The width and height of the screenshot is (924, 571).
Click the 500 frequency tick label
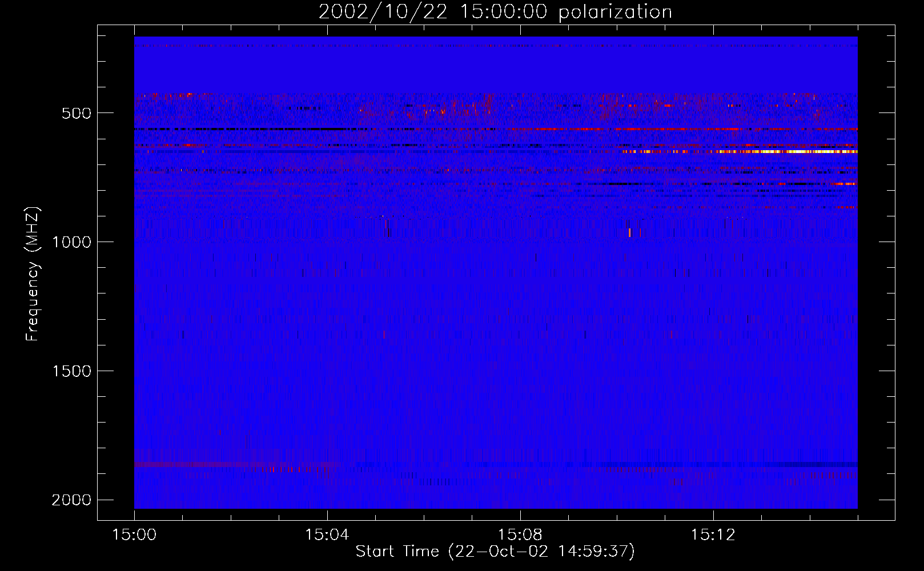pyautogui.click(x=77, y=113)
